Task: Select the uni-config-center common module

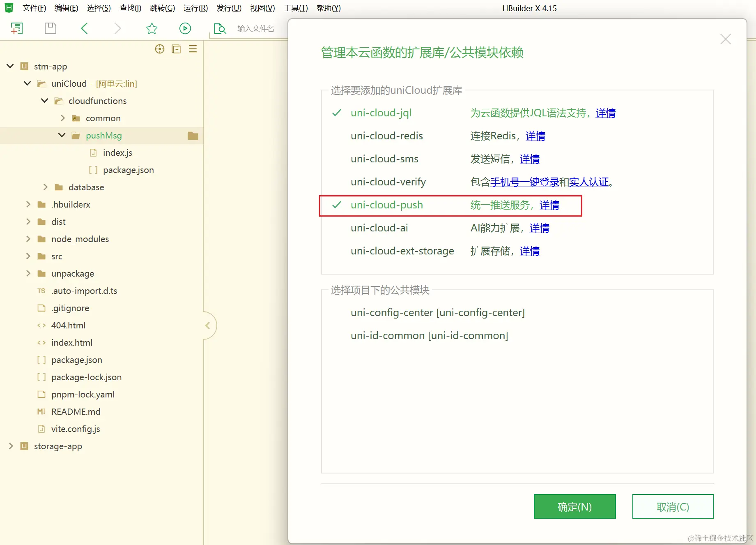Action: pos(438,313)
